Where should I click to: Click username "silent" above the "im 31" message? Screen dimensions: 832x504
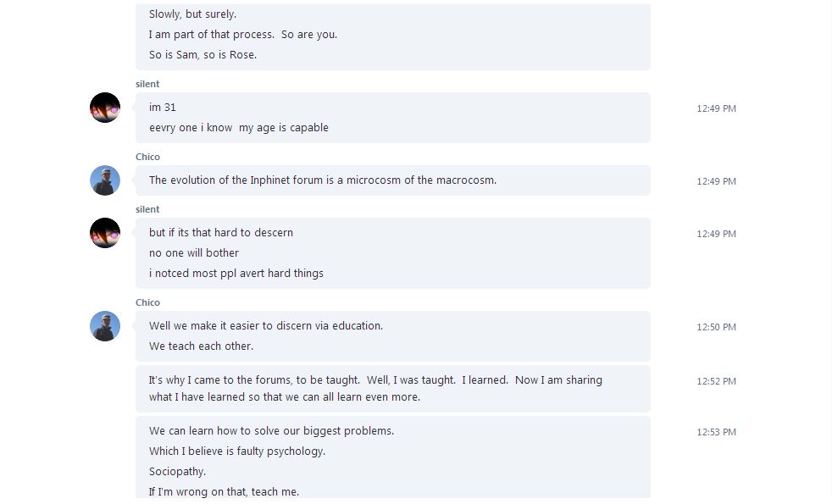[147, 84]
